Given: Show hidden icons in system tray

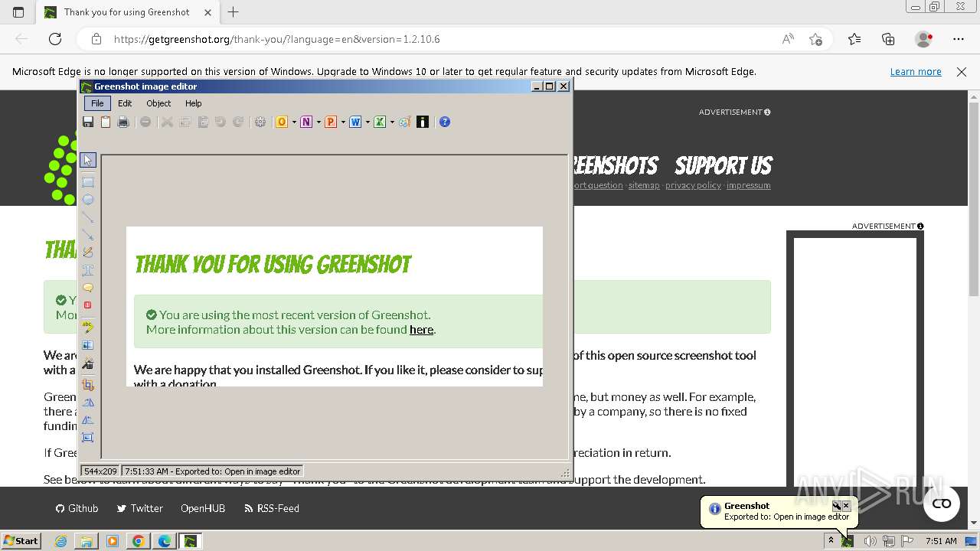Looking at the screenshot, I should pyautogui.click(x=831, y=540).
